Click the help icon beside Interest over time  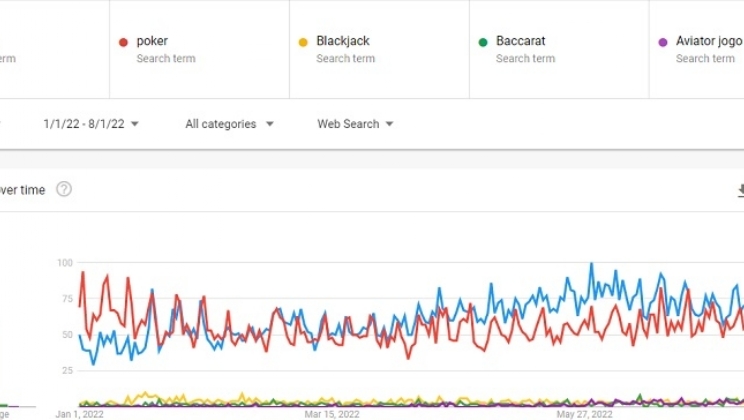click(64, 189)
